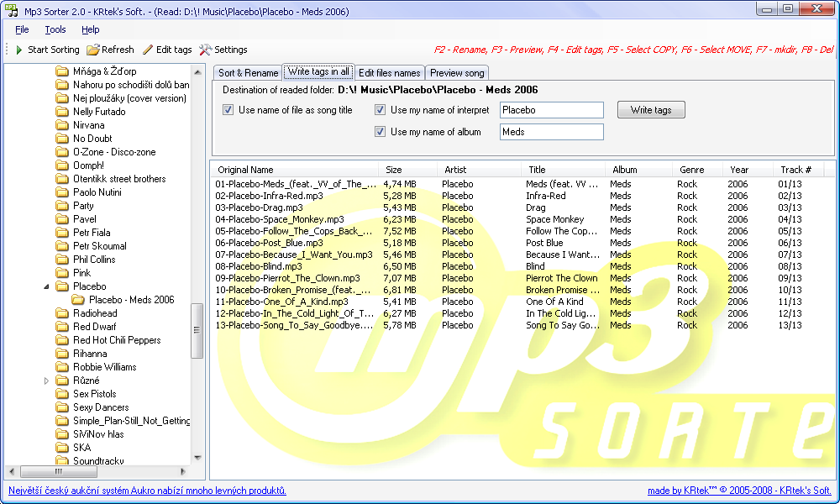Select the Write tags in all tab
This screenshot has height=504, width=840.
click(x=318, y=71)
